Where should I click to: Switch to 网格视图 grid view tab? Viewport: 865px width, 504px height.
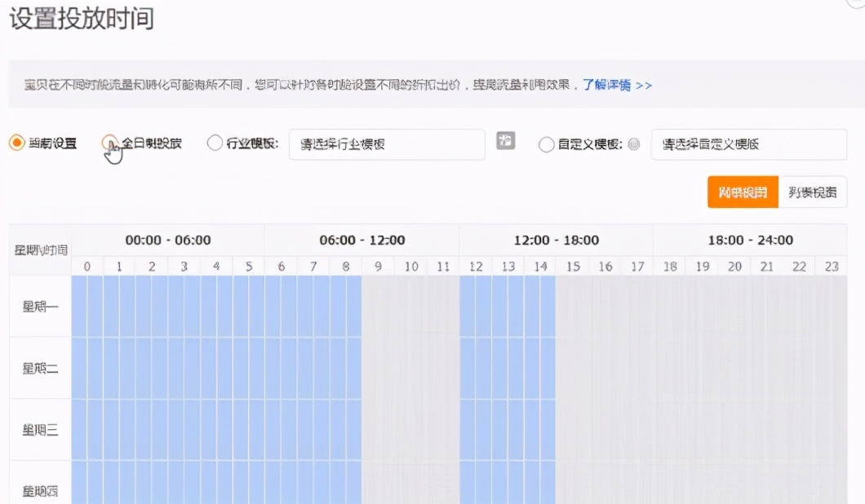click(x=743, y=192)
